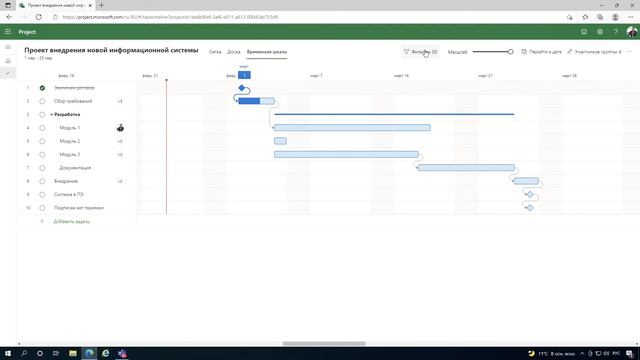Open Участников группы members dropdown

(594, 52)
